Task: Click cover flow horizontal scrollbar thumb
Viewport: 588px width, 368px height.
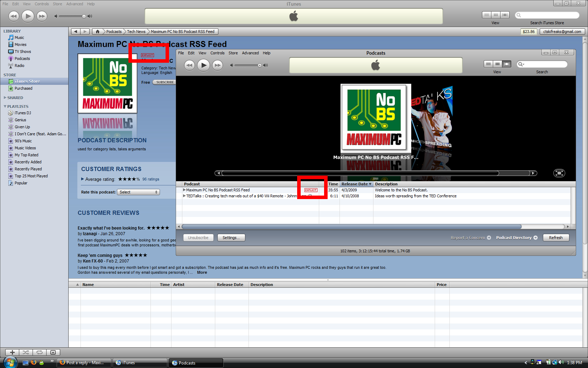Action: (360, 173)
